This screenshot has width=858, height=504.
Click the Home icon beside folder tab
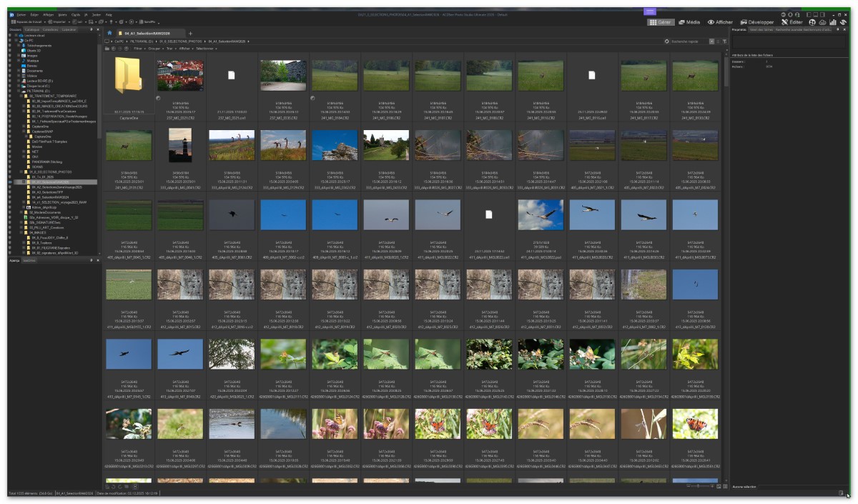[109, 33]
